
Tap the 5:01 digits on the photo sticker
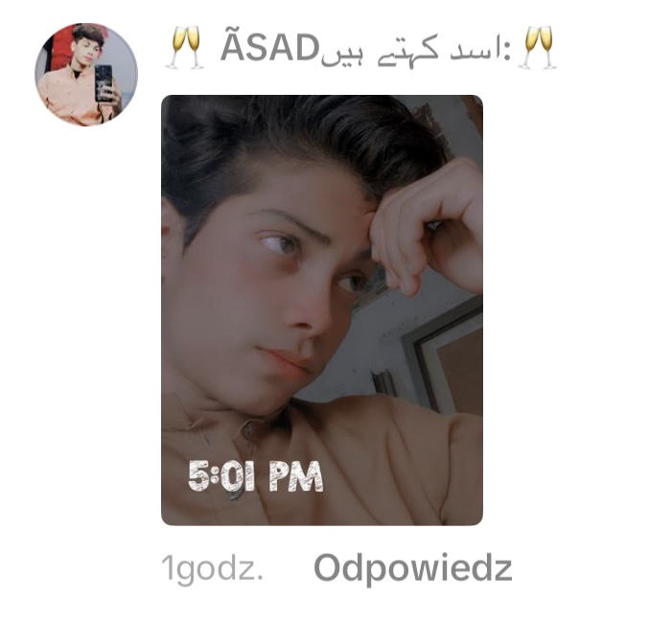(x=221, y=476)
